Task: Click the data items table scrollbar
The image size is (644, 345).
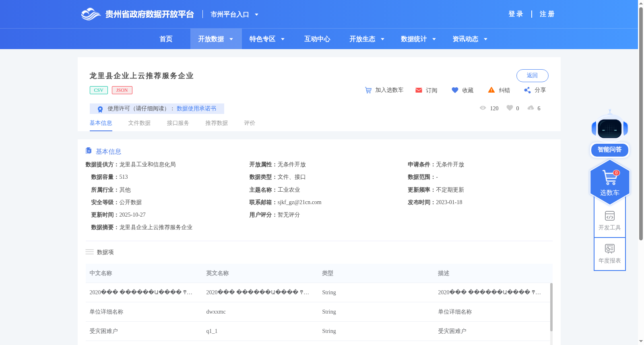Action: [x=551, y=307]
